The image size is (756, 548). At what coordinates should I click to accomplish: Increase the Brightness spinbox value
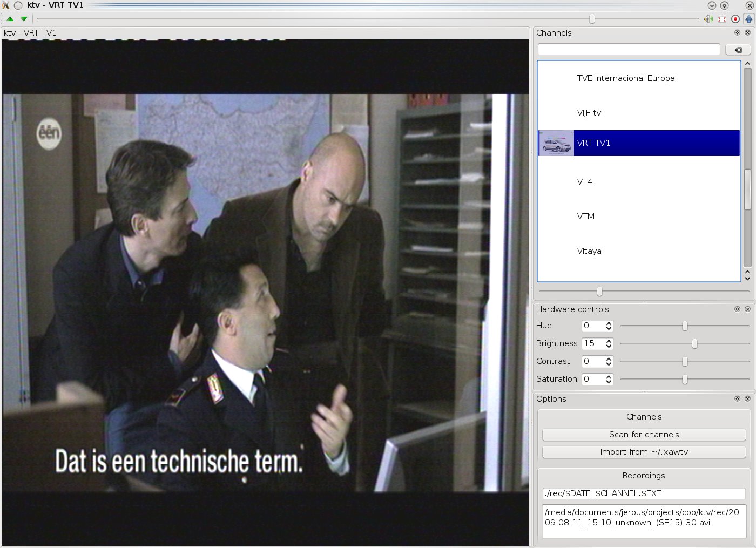(x=609, y=341)
